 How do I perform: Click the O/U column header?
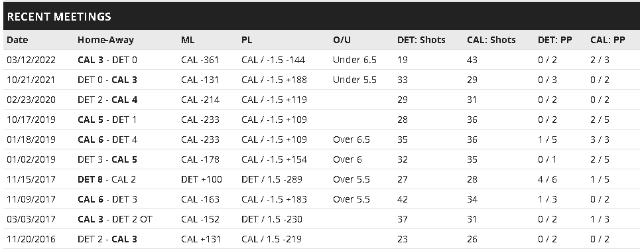[342, 40]
